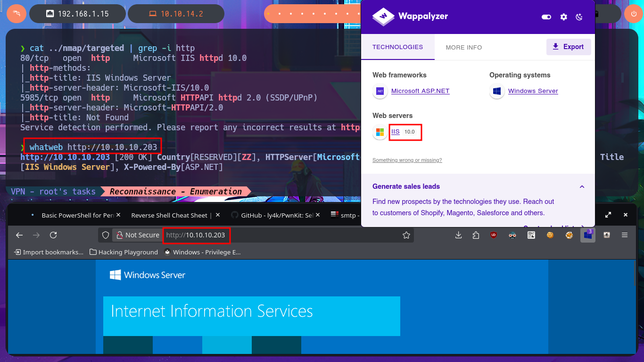Click the orange power button in top bar

click(633, 14)
